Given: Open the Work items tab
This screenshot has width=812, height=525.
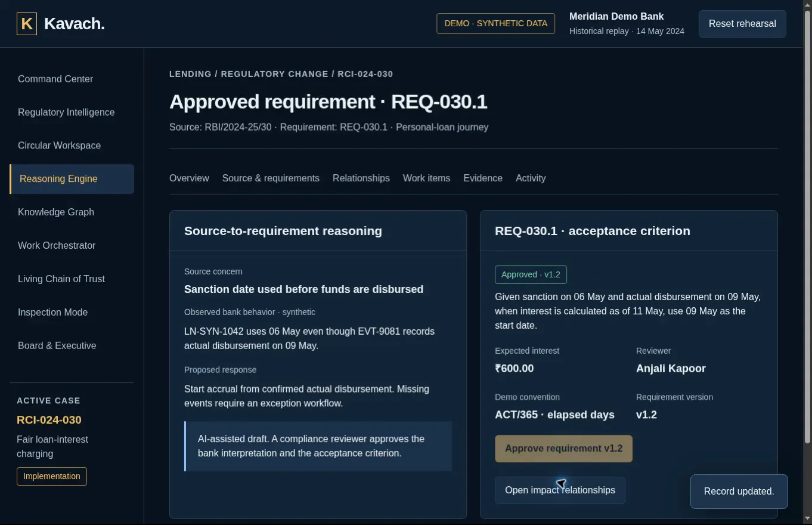Looking at the screenshot, I should [x=426, y=178].
